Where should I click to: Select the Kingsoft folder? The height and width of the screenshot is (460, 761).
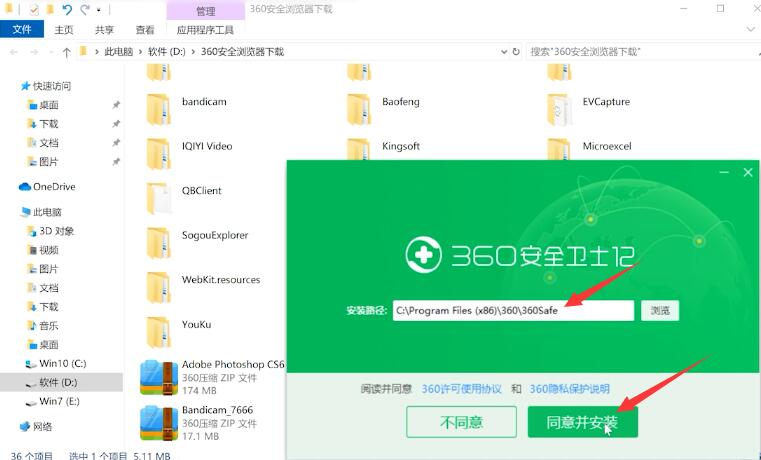400,146
